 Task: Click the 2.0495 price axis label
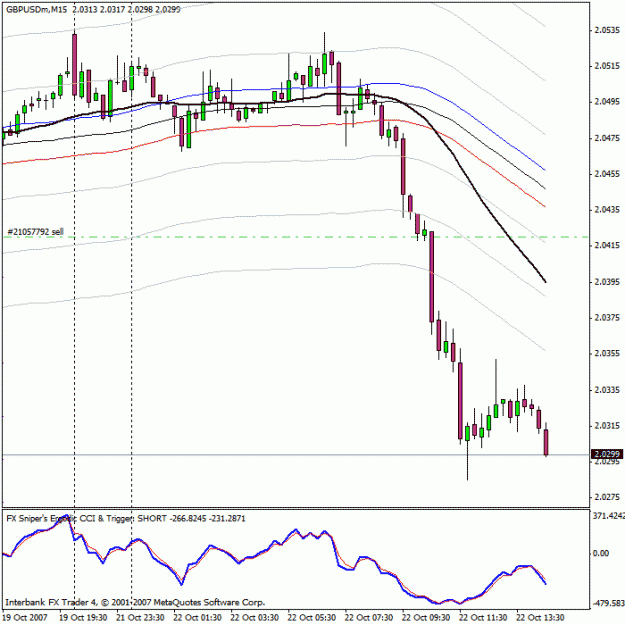(x=607, y=102)
